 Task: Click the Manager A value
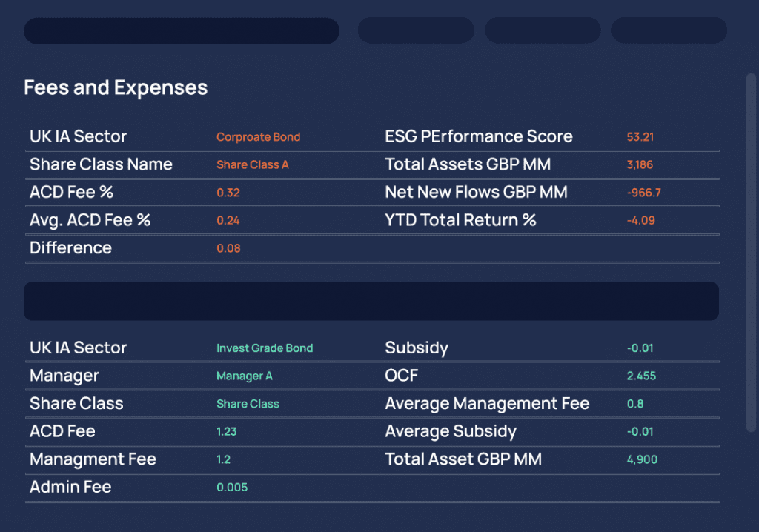pyautogui.click(x=245, y=376)
